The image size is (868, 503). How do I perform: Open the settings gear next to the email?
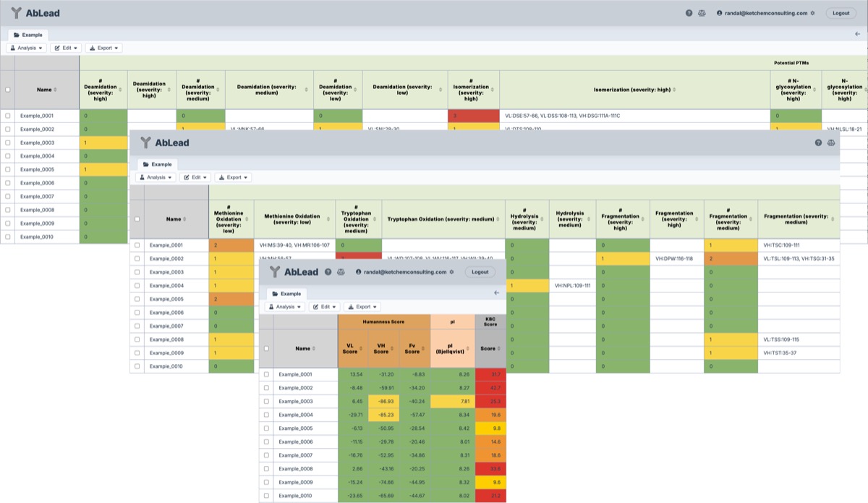451,272
